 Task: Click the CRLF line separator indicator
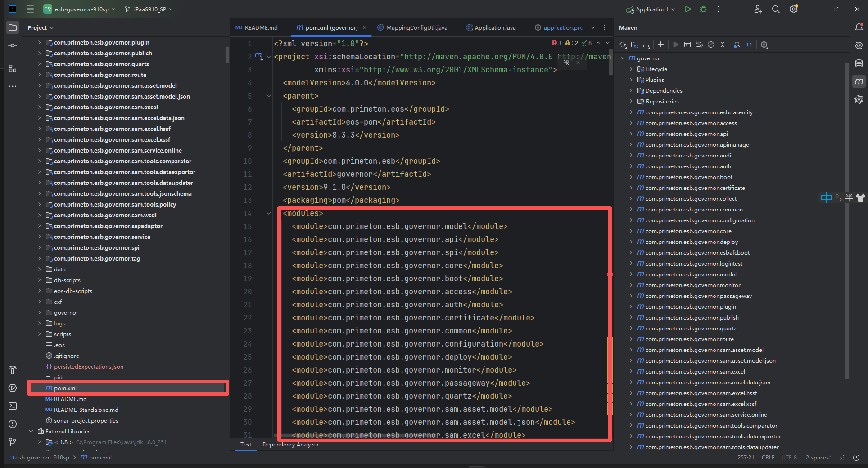(x=768, y=458)
